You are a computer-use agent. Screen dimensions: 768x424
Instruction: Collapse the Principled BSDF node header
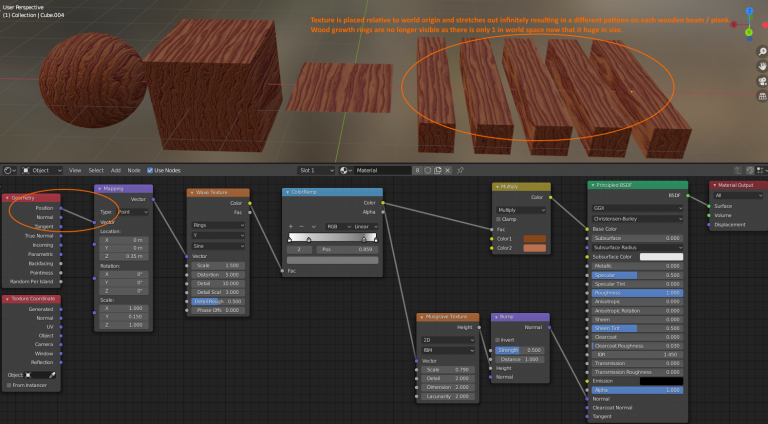594,186
